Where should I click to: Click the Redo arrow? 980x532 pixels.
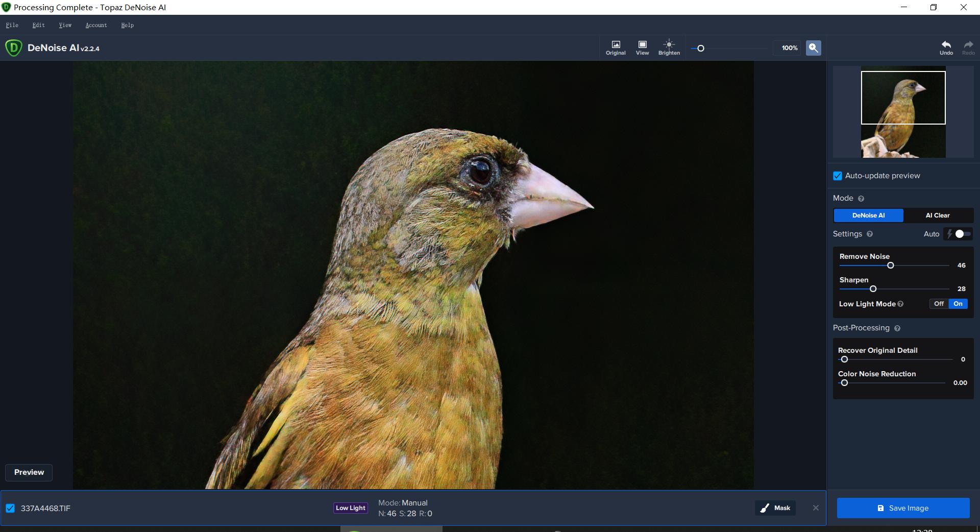[968, 47]
